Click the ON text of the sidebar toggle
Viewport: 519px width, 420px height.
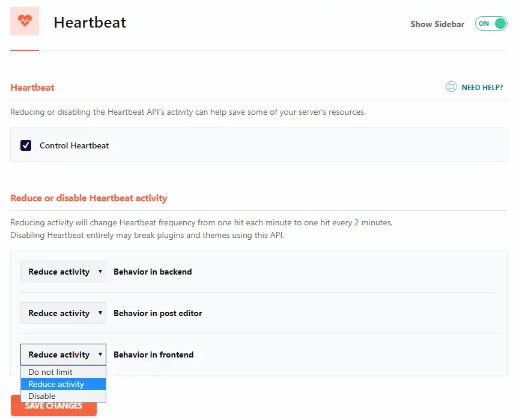point(484,23)
